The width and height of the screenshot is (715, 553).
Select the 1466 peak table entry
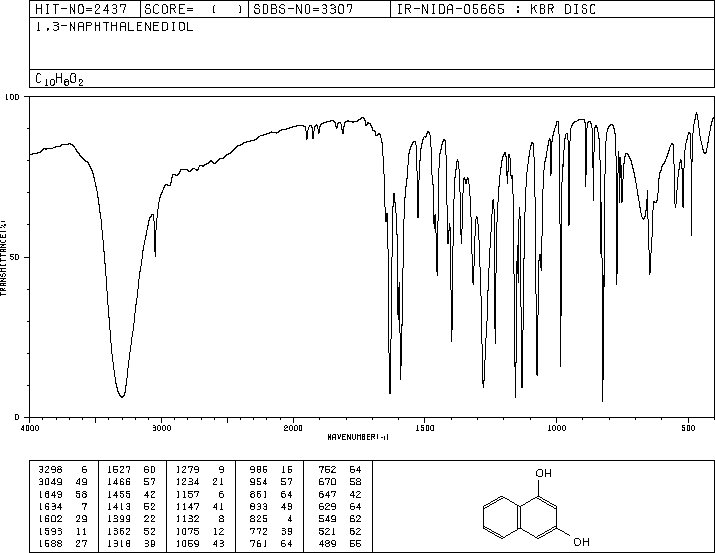pyautogui.click(x=119, y=482)
